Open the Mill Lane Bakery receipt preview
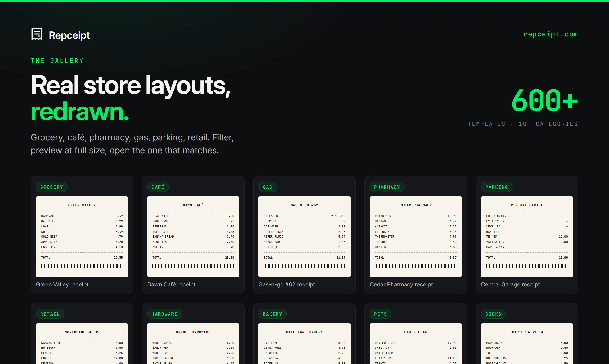 click(x=304, y=344)
